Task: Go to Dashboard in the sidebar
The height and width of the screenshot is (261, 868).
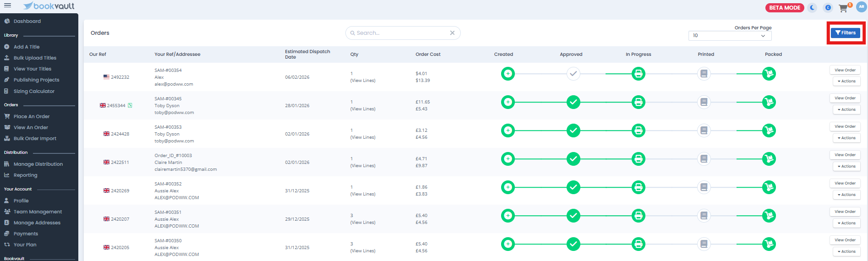Action: click(x=27, y=22)
